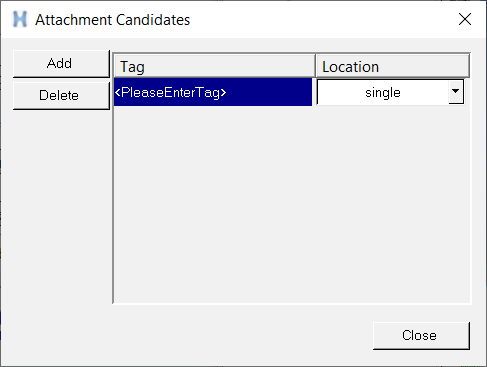Close the dialog with the X icon
Image resolution: width=487 pixels, height=367 pixels.
tap(465, 19)
